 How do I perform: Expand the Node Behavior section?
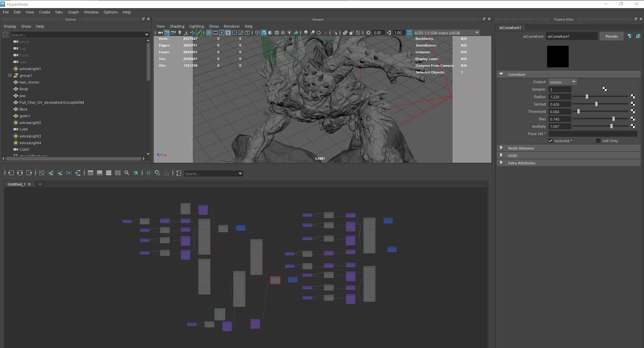point(501,148)
